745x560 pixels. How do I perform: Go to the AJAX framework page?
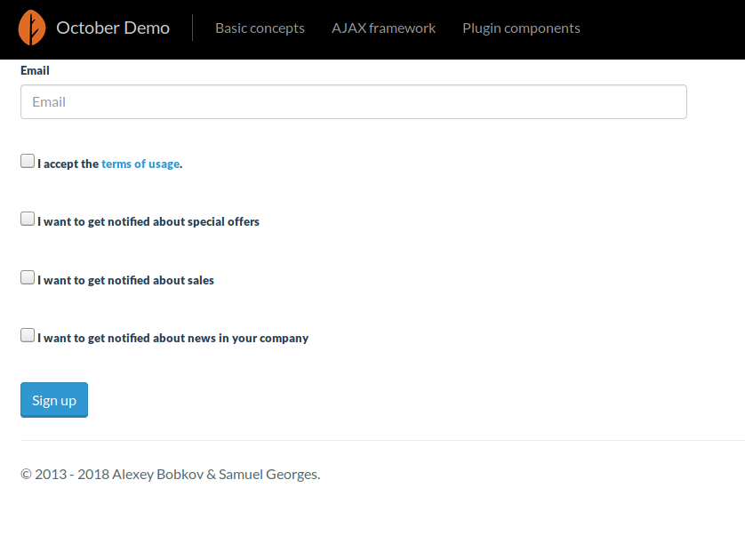point(383,28)
